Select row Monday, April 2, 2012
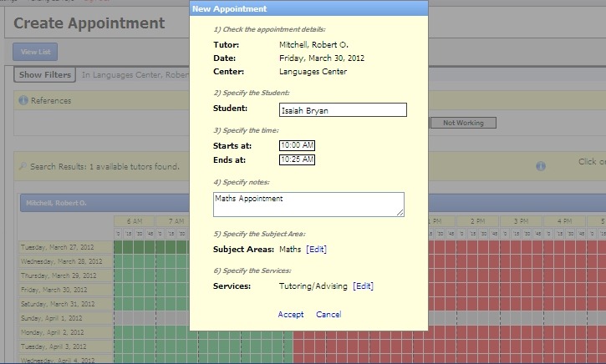 click(x=65, y=332)
